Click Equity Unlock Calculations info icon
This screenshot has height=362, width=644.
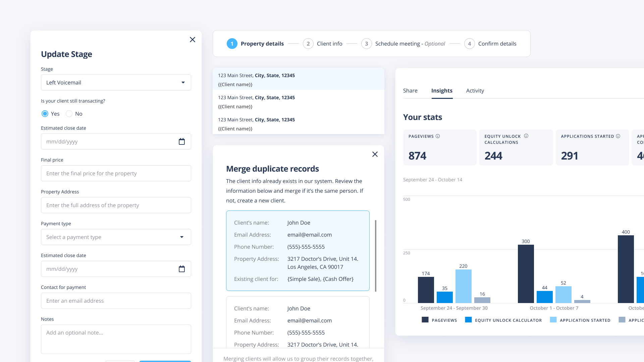point(526,136)
